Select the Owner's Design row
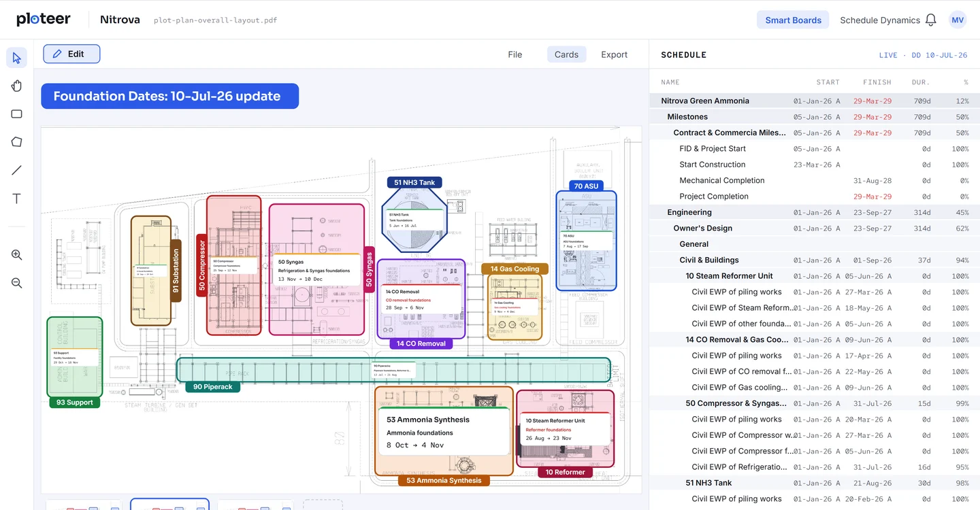 tap(815, 228)
